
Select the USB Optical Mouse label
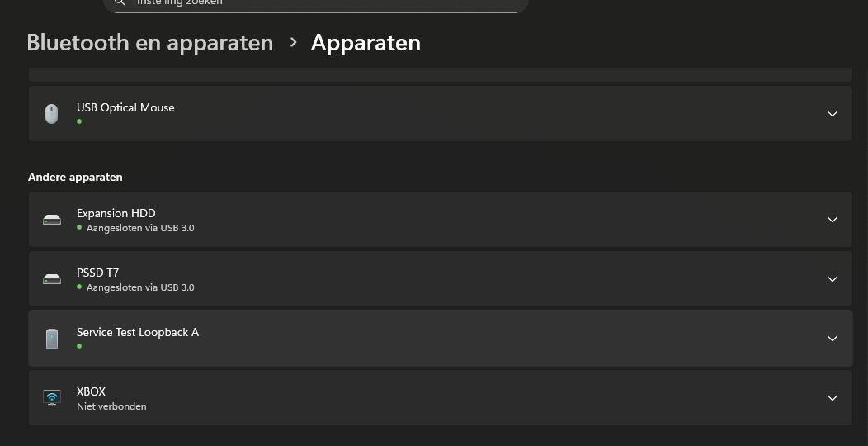click(x=125, y=107)
